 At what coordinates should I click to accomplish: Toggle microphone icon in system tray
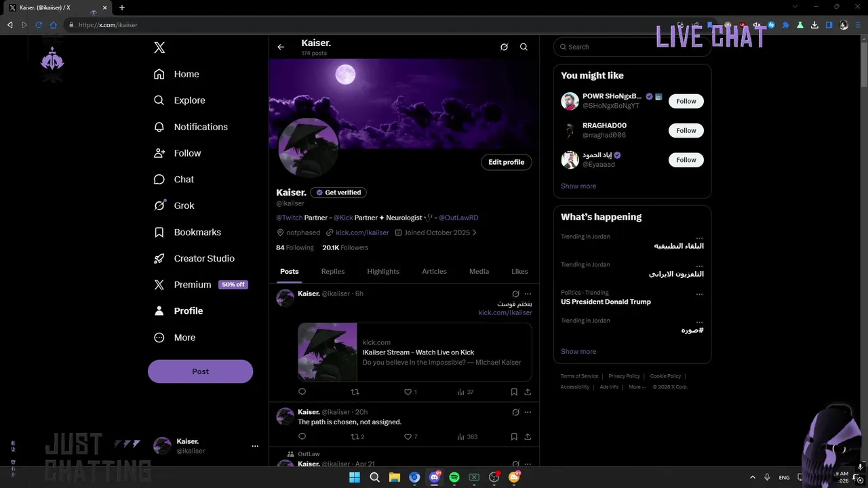click(x=767, y=477)
